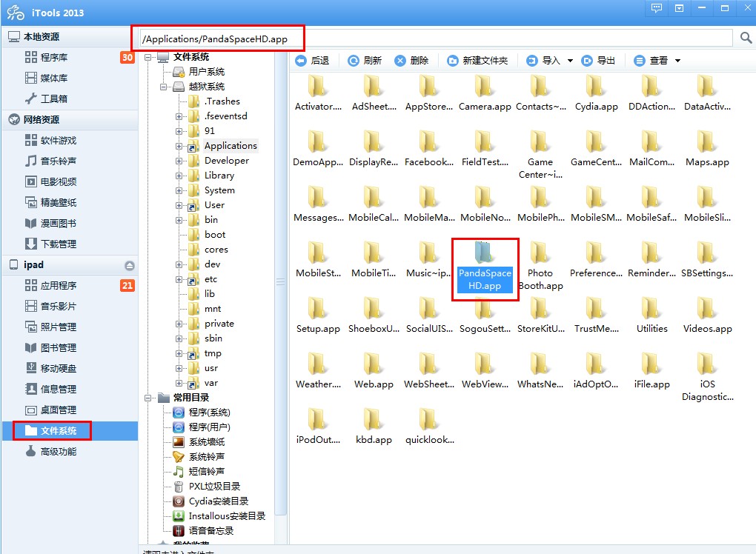Expand Library tree node
The height and width of the screenshot is (554, 756).
[179, 176]
